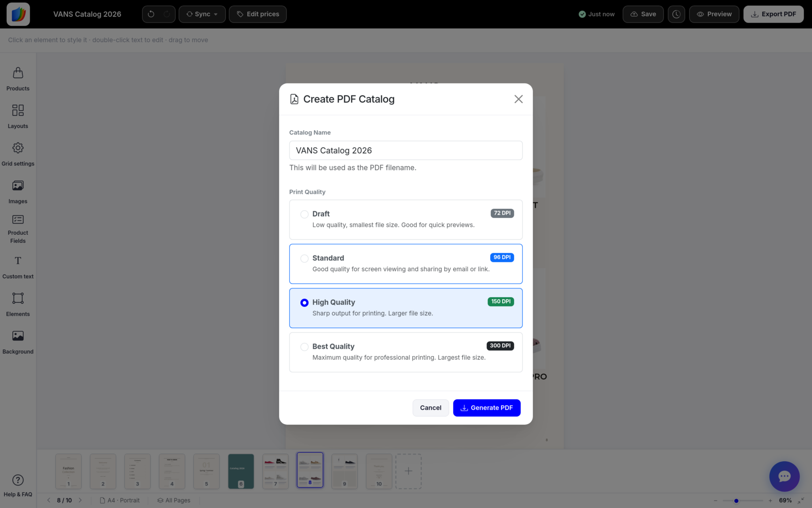Select green page 6 thumbnail
Screen dimensions: 812x508
pyautogui.click(x=241, y=471)
